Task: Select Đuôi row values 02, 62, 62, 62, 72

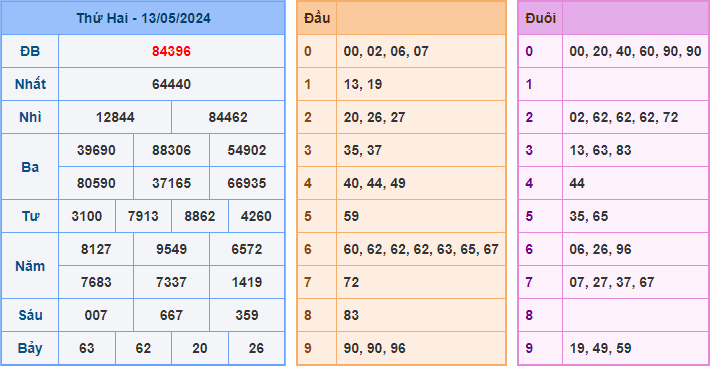Action: point(624,117)
